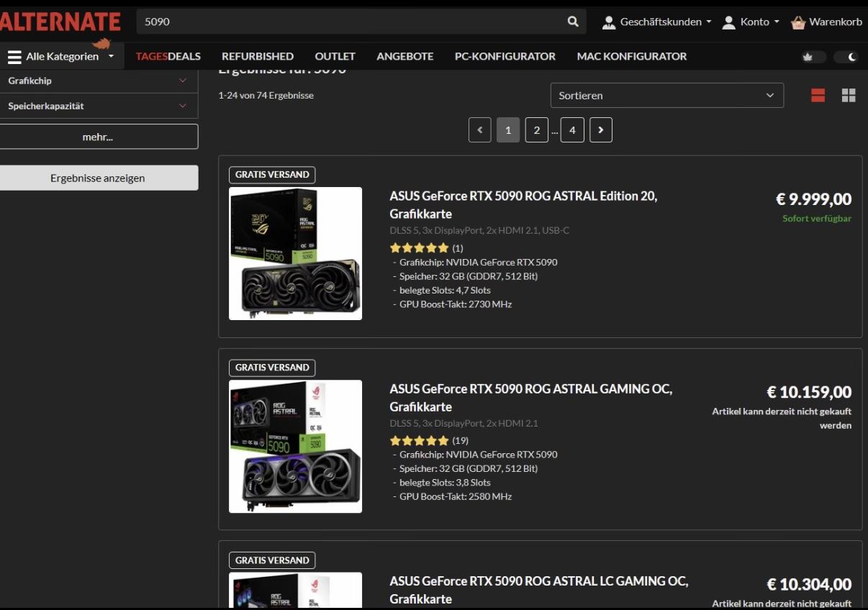This screenshot has height=610, width=868.
Task: Open the ROG ASTRAL Edition 20 product image
Action: [x=295, y=253]
